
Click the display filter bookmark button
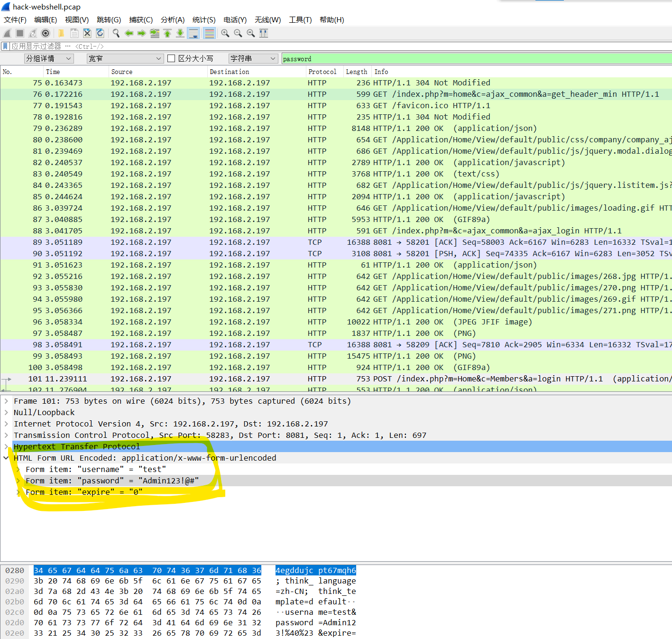click(5, 46)
